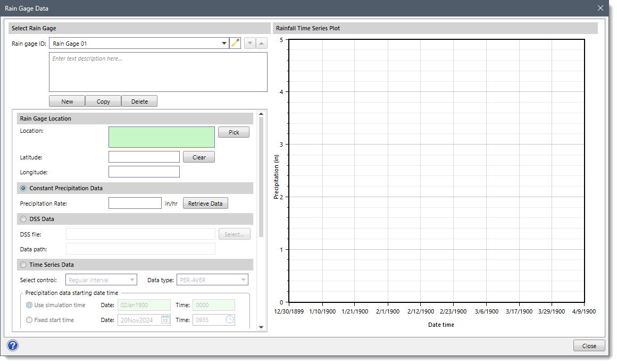Image resolution: width=617 pixels, height=364 pixels.
Task: Click the 2/12/1900 axis tick label
Action: click(x=421, y=311)
